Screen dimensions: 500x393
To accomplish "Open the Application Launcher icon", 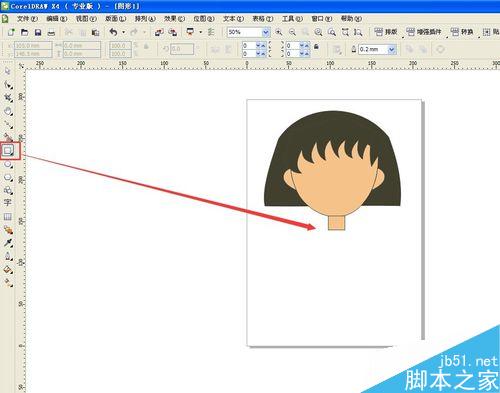I will pos(190,32).
